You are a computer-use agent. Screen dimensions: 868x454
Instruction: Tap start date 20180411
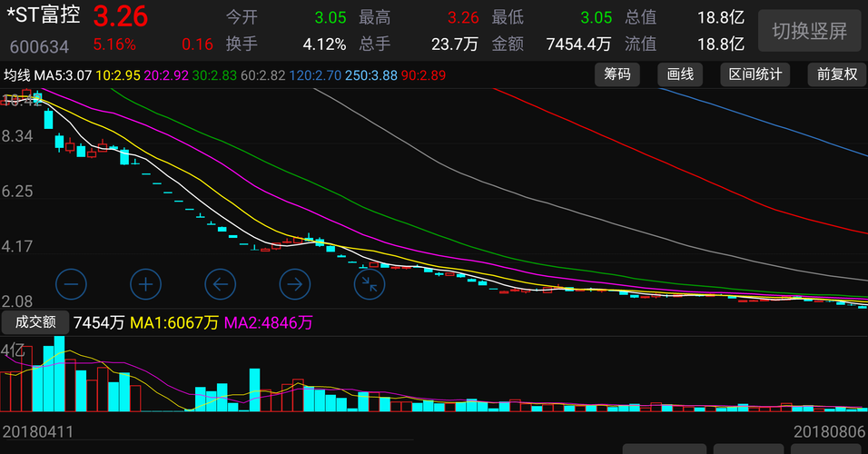tap(37, 432)
